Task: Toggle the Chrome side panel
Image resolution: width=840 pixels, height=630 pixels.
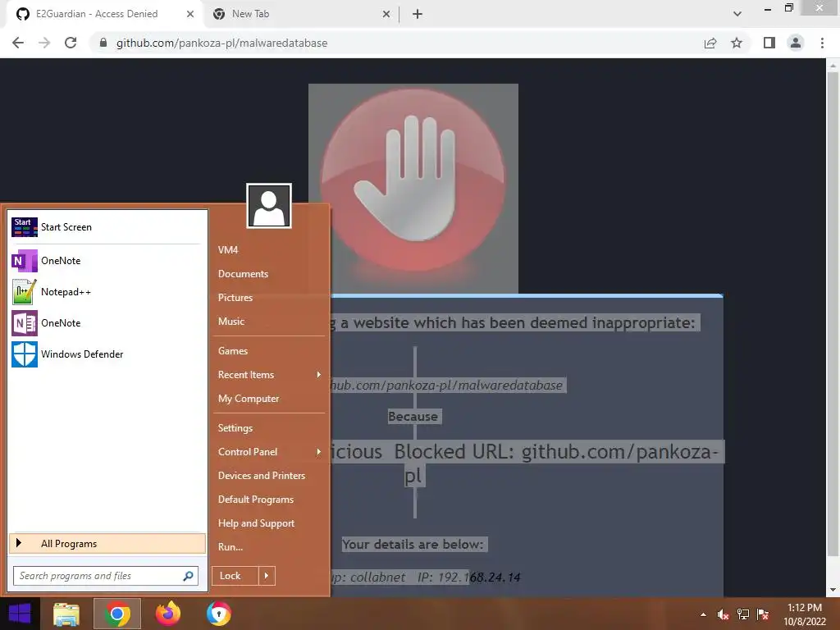Action: (769, 43)
